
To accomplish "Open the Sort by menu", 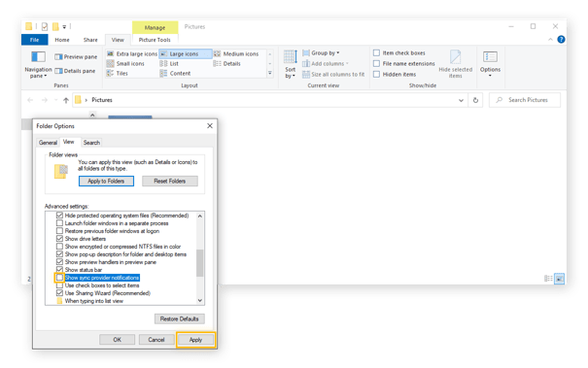I will tap(291, 64).
